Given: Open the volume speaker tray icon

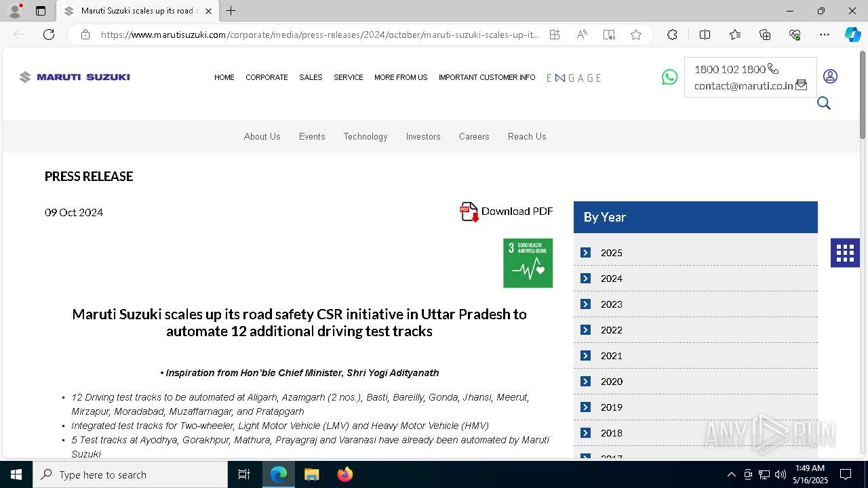Looking at the screenshot, I should [781, 474].
